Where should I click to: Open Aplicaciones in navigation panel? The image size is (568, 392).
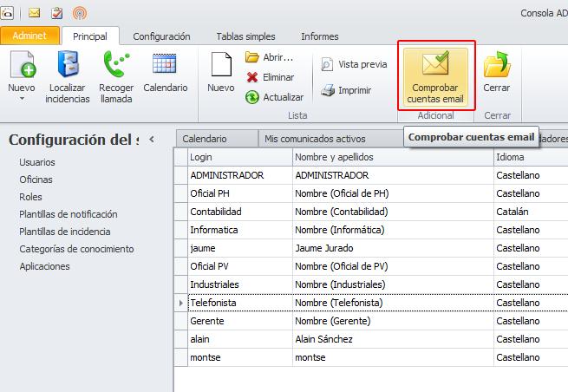tap(44, 266)
